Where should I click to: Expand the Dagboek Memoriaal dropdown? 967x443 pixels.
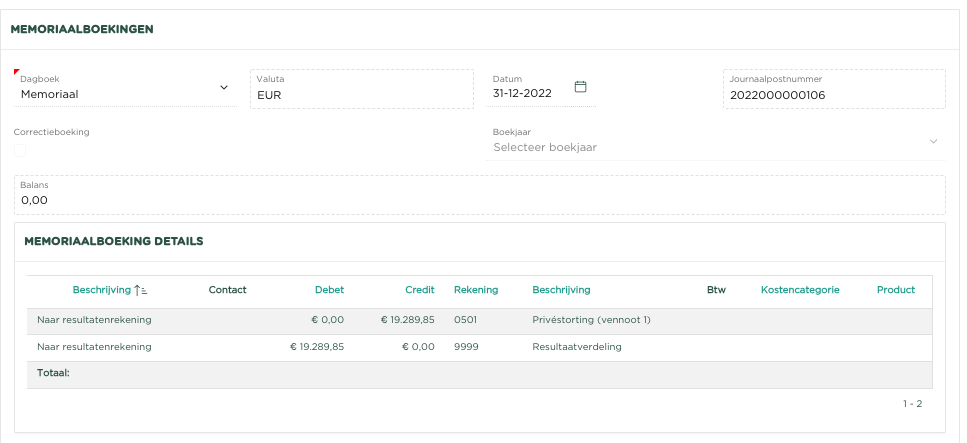[x=224, y=88]
